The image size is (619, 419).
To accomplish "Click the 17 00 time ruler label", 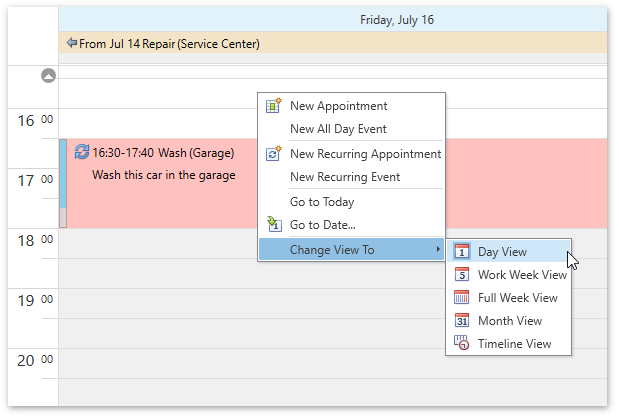I will [35, 180].
